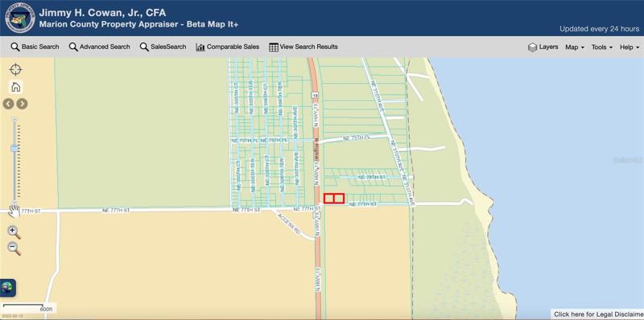Screen dimensions: 644x320
Task: Open the Layers panel
Action: coord(543,47)
